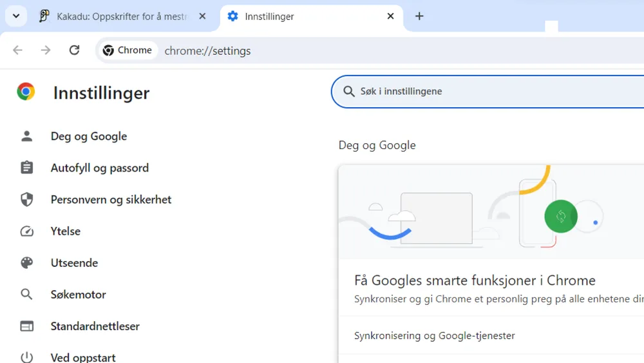Click the reload page icon
Viewport: 644px width, 363px height.
click(74, 50)
